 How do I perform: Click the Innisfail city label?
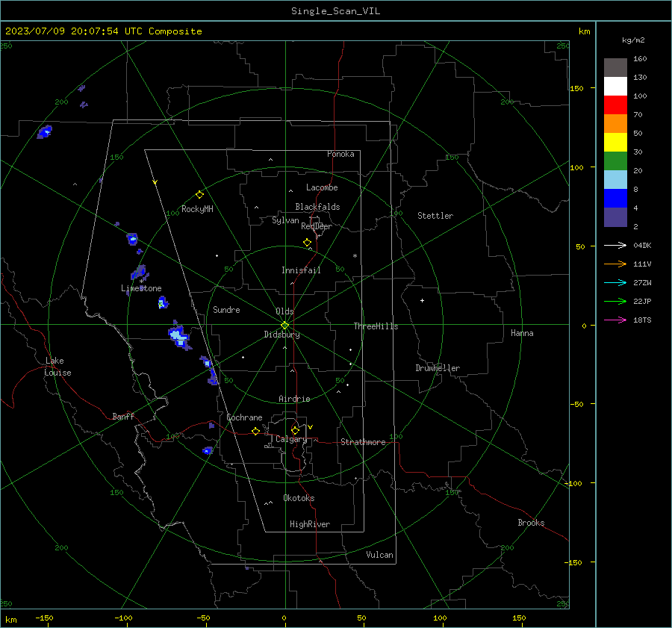coord(301,270)
